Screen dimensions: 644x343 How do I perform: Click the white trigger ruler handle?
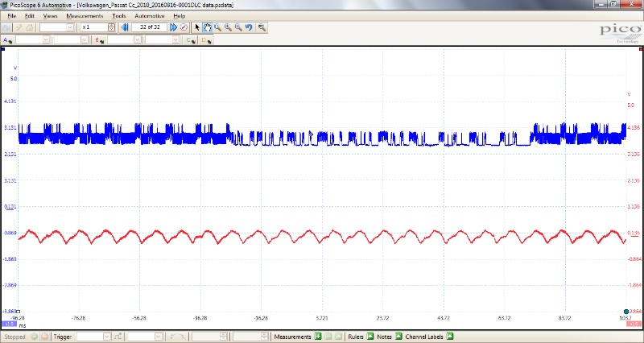[18, 312]
